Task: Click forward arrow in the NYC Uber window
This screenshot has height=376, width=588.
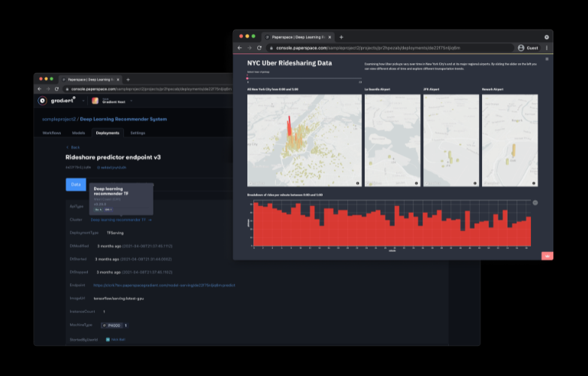Action: 250,48
